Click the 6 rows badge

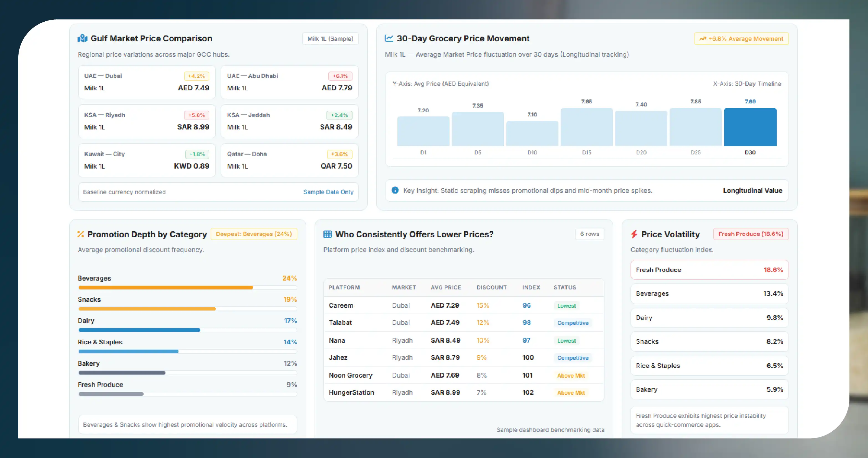click(x=589, y=234)
